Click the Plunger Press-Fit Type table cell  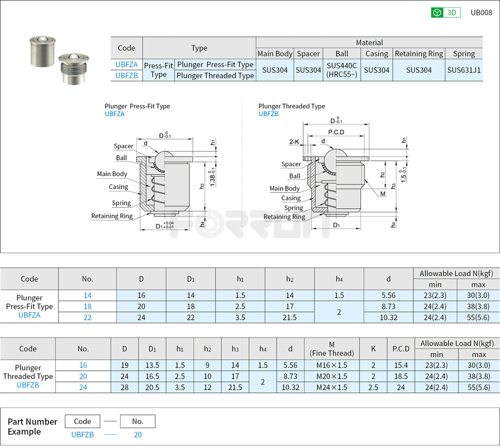(x=215, y=64)
